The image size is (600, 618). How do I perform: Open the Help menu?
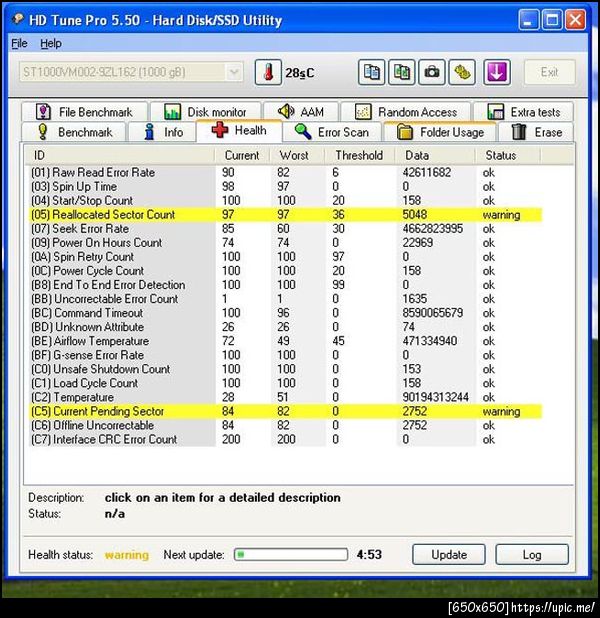pyautogui.click(x=51, y=43)
